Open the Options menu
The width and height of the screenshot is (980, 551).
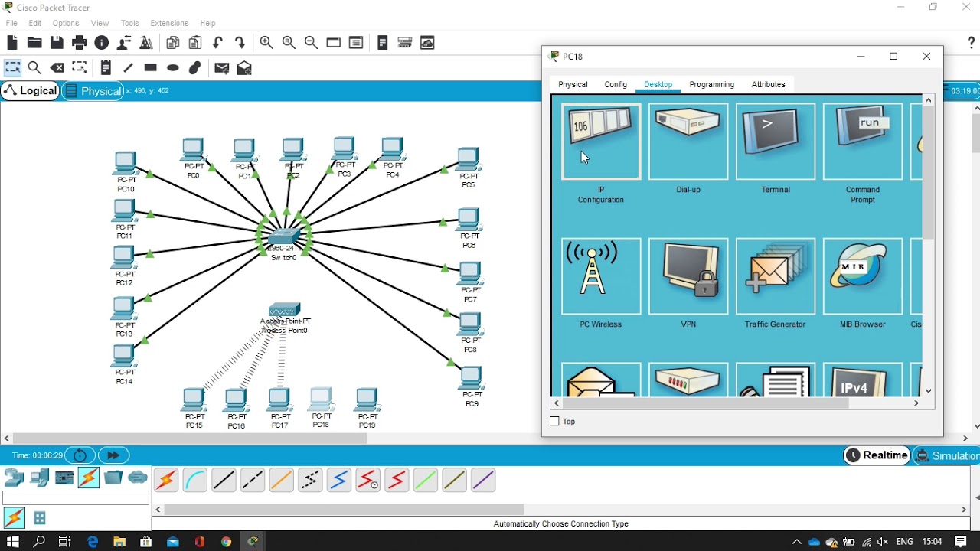(x=66, y=23)
